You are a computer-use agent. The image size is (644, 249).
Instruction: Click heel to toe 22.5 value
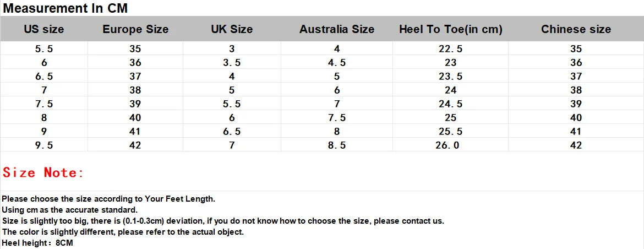451,49
